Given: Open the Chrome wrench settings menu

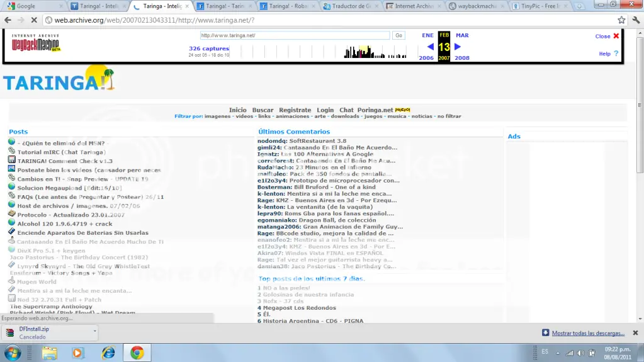Looking at the screenshot, I should (x=636, y=20).
